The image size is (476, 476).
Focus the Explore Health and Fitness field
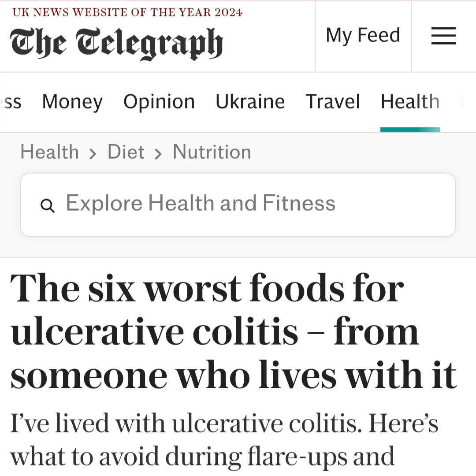point(238,205)
